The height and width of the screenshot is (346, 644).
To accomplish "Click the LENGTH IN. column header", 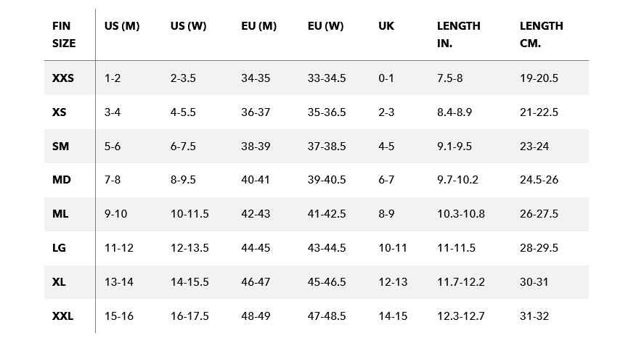I will tap(458, 34).
